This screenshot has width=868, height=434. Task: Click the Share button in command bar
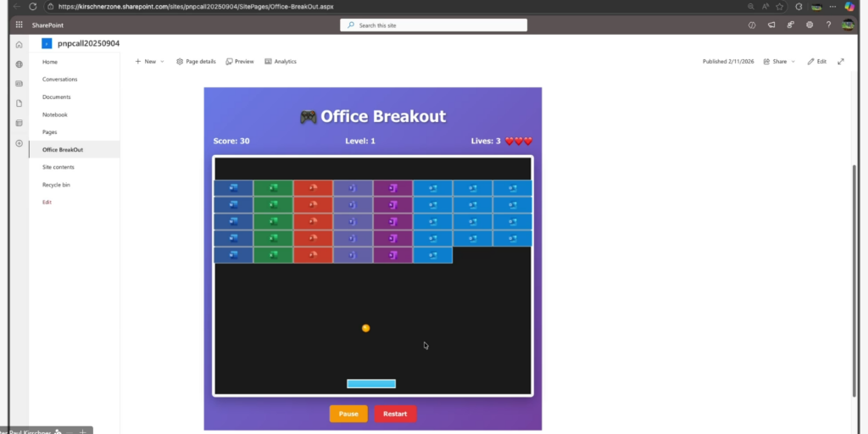775,61
